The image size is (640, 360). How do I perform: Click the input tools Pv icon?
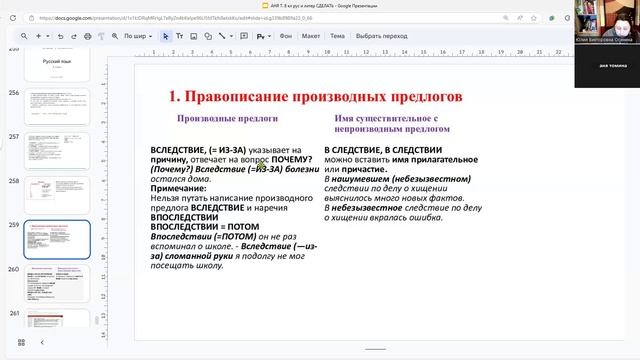click(260, 36)
